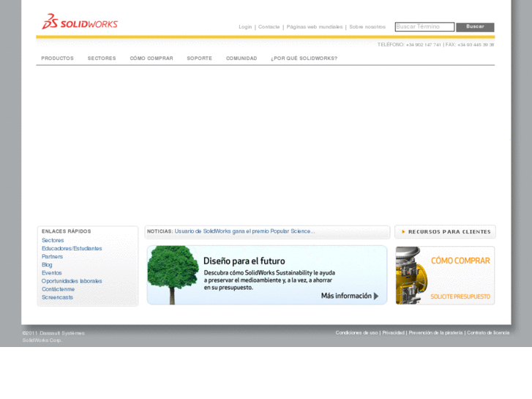The height and width of the screenshot is (399, 532).
Task: Click Screencasts quick link
Action: (57, 297)
